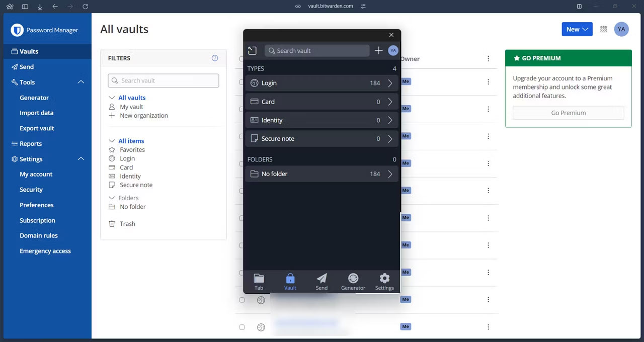Switch to Generator tab in popup
This screenshot has width=644, height=342.
tap(353, 282)
